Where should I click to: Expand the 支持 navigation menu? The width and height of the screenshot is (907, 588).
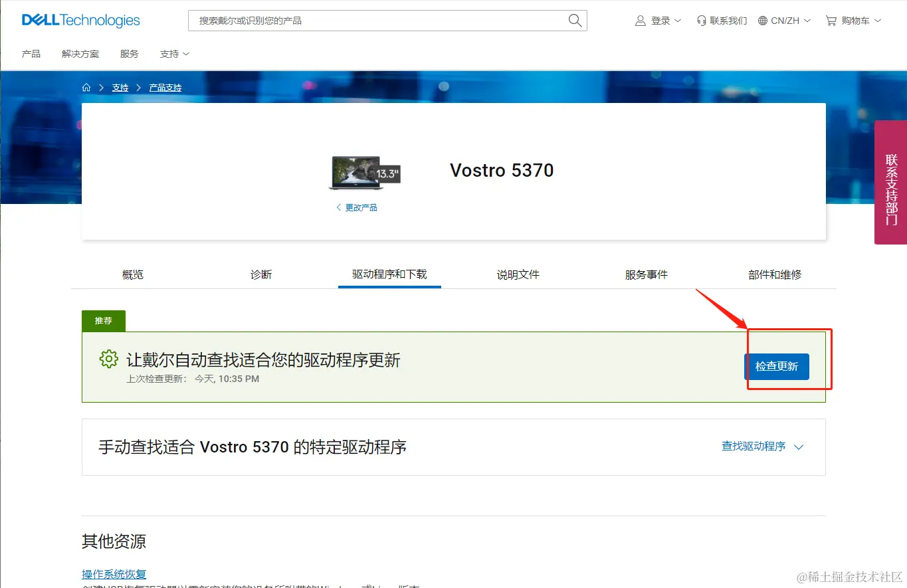tap(175, 54)
